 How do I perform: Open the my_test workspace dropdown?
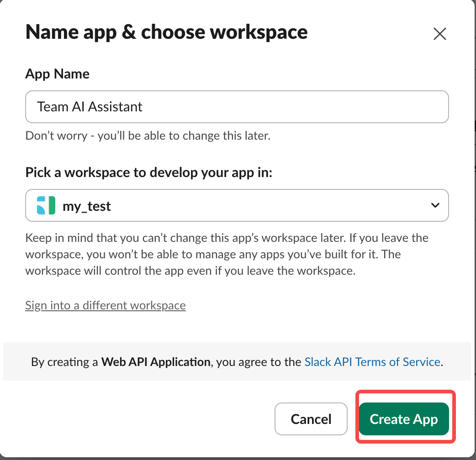[237, 205]
